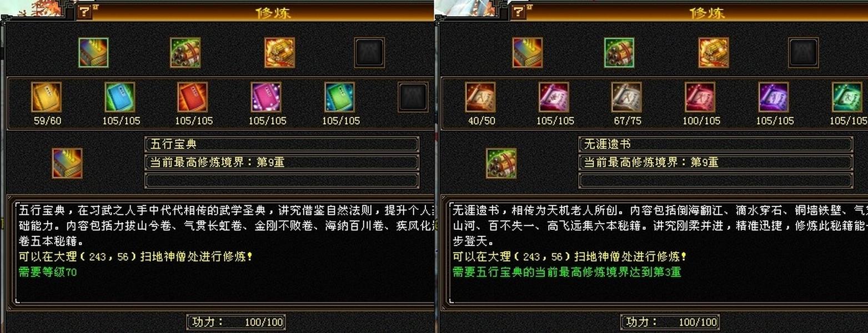This screenshot has width=868, height=333.
Task: Click the 无涯遗书 name field
Action: tap(716, 144)
